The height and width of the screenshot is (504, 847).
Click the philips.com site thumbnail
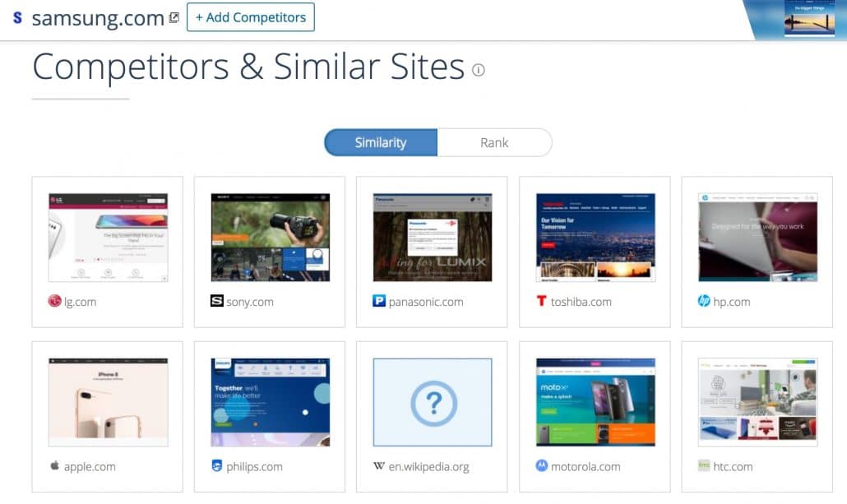[x=270, y=402]
